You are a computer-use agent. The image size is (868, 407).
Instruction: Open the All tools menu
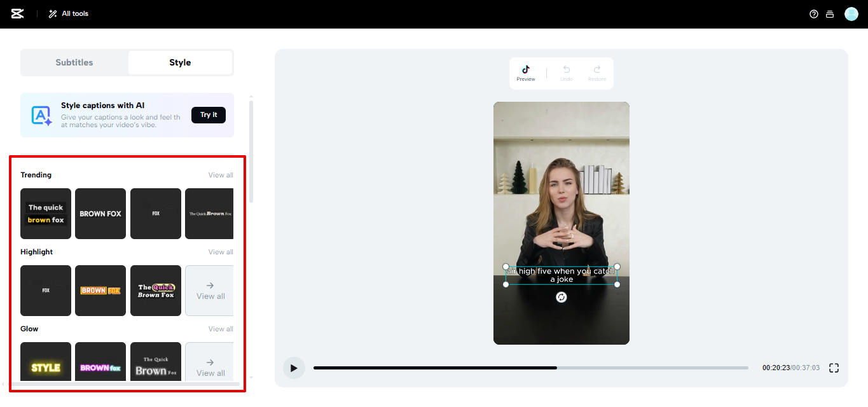click(x=67, y=13)
